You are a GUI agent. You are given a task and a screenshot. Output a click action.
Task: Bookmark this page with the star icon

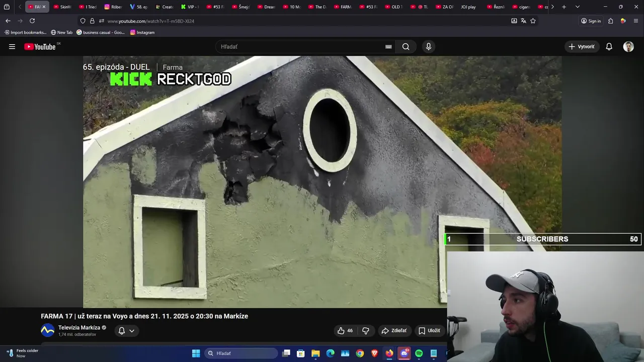coord(533,21)
